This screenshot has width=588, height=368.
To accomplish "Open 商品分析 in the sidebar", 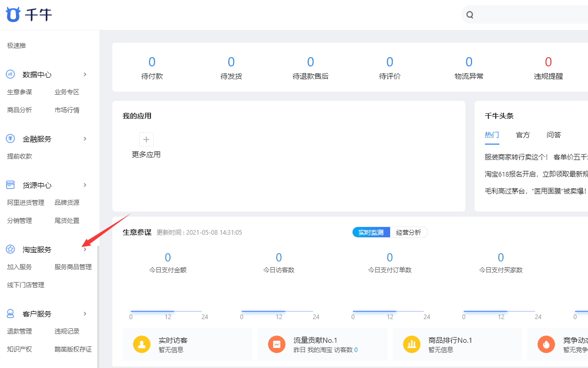I will click(x=20, y=110).
